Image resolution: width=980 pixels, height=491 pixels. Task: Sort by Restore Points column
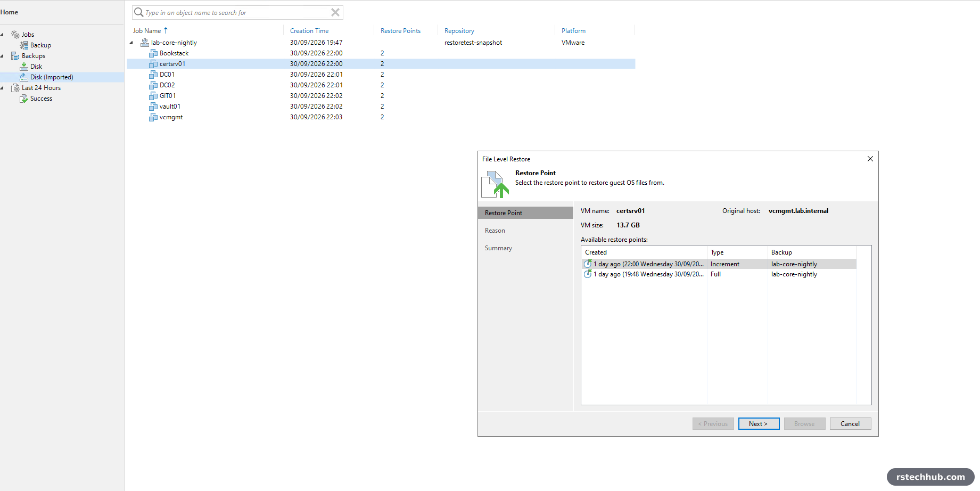400,31
